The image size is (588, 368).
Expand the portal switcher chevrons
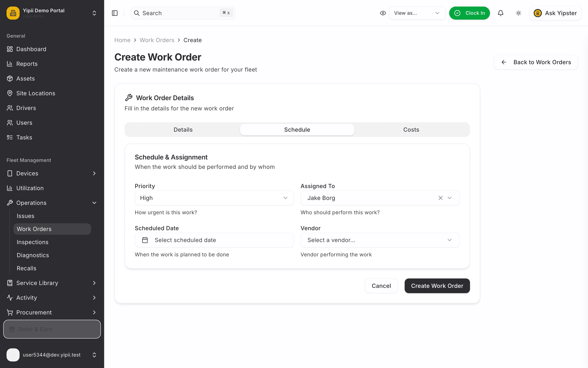tap(94, 13)
